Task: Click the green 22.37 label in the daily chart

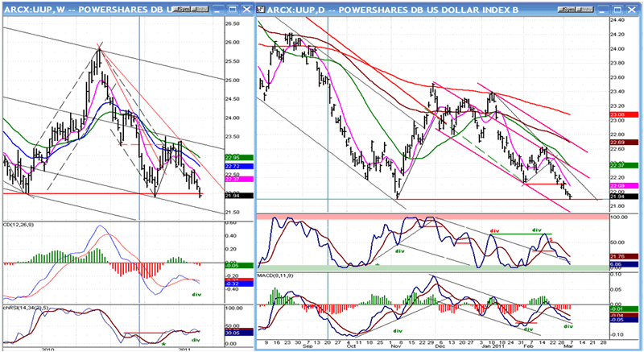Action: tap(623, 165)
